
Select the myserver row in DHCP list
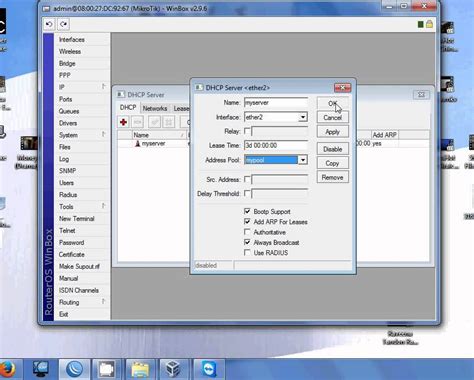pyautogui.click(x=153, y=144)
